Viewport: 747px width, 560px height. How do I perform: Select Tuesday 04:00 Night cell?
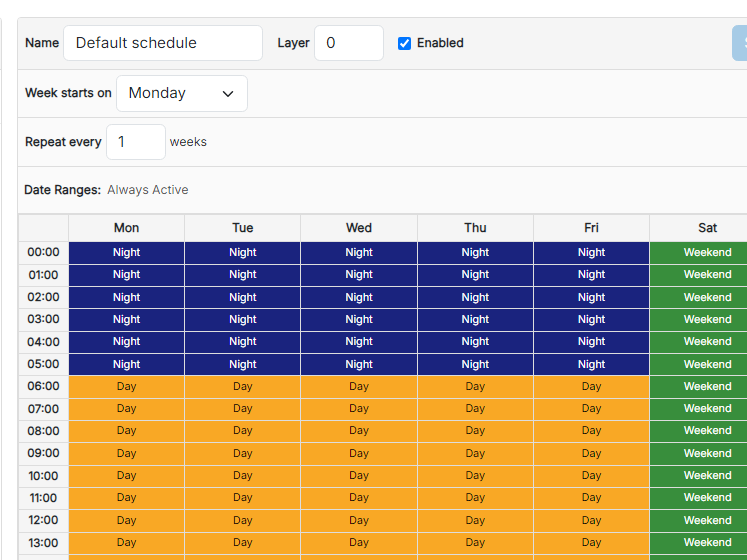pos(242,342)
